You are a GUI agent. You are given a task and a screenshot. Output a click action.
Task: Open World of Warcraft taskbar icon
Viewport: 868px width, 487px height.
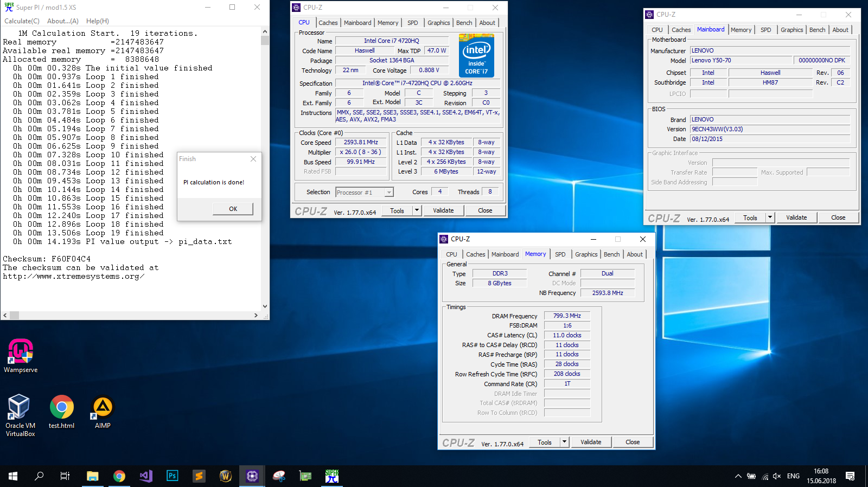click(225, 476)
